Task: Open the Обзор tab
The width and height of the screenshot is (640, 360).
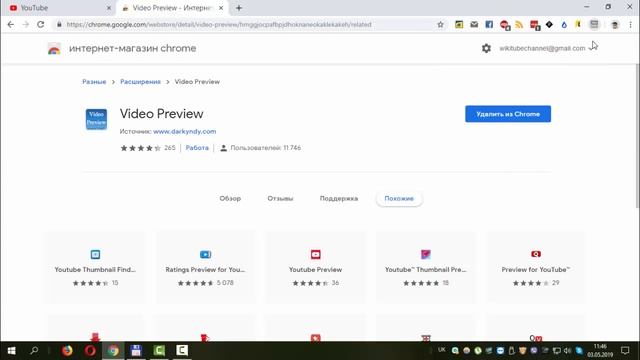Action: 230,198
